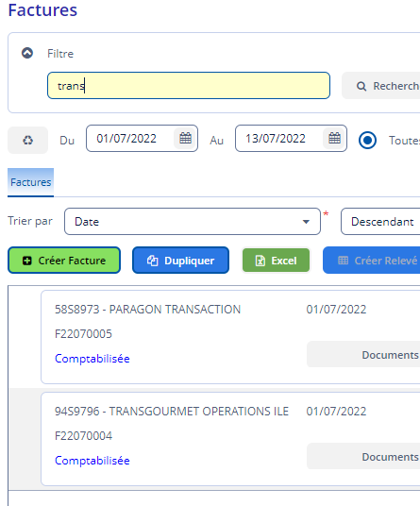Select the Toutes radio button
This screenshot has height=506, width=420.
tap(367, 140)
